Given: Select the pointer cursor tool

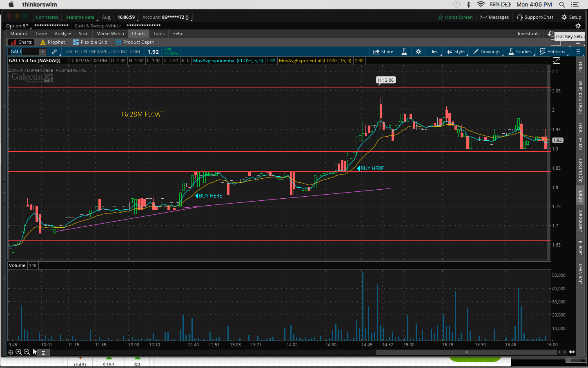Looking at the screenshot, I should pyautogui.click(x=35, y=352).
